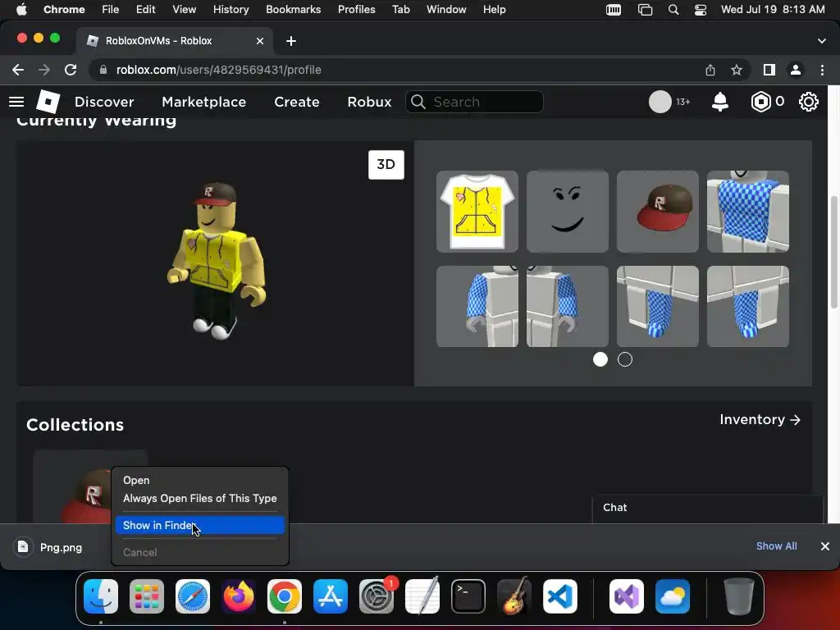Image resolution: width=840 pixels, height=630 pixels.
Task: Open Inventory link in Collections
Action: [760, 419]
